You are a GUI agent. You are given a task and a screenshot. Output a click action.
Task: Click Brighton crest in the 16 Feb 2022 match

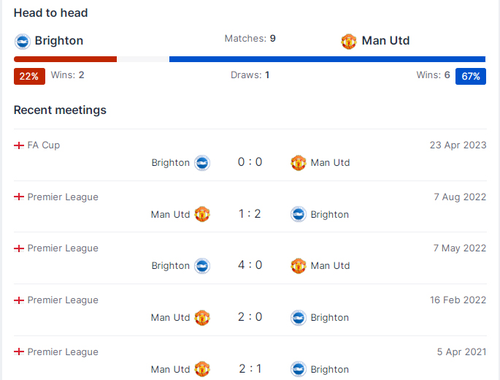(298, 317)
